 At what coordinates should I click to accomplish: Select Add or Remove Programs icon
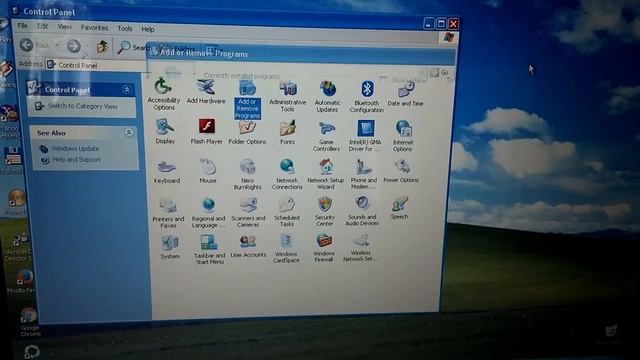(247, 100)
